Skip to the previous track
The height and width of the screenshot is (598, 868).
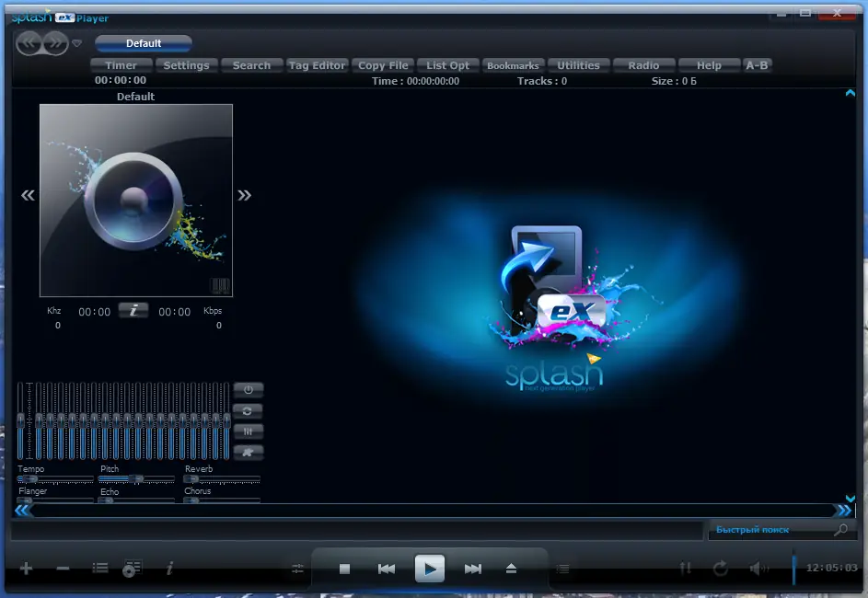(x=387, y=569)
